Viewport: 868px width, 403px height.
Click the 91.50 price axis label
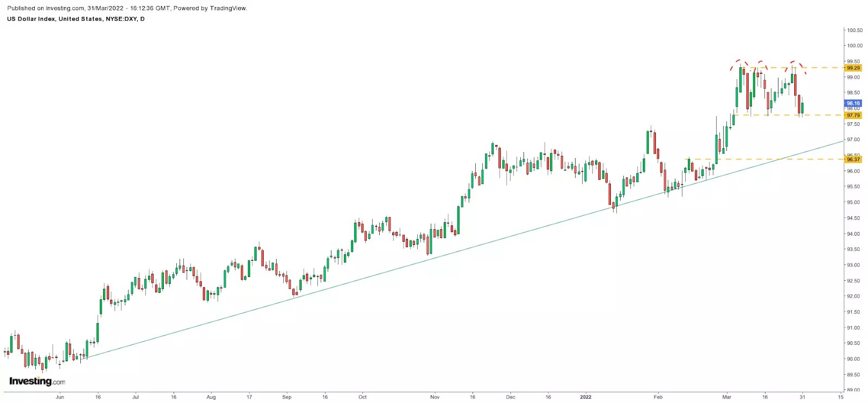[853, 312]
